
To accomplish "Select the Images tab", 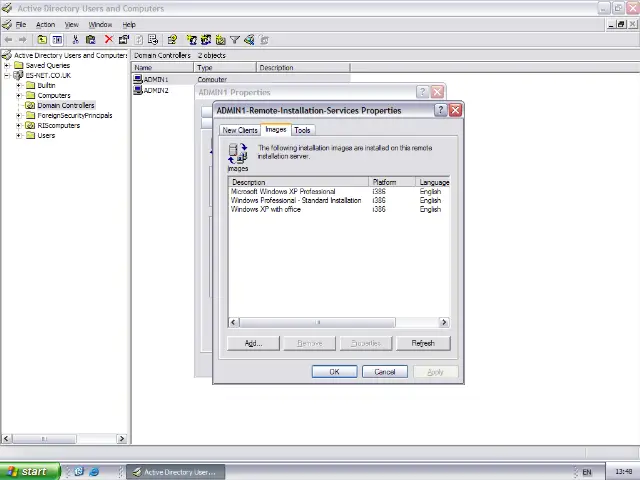I will [x=276, y=129].
